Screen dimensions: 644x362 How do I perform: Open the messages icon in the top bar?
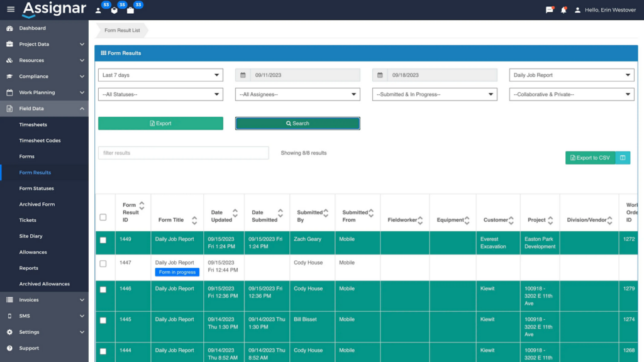point(549,9)
